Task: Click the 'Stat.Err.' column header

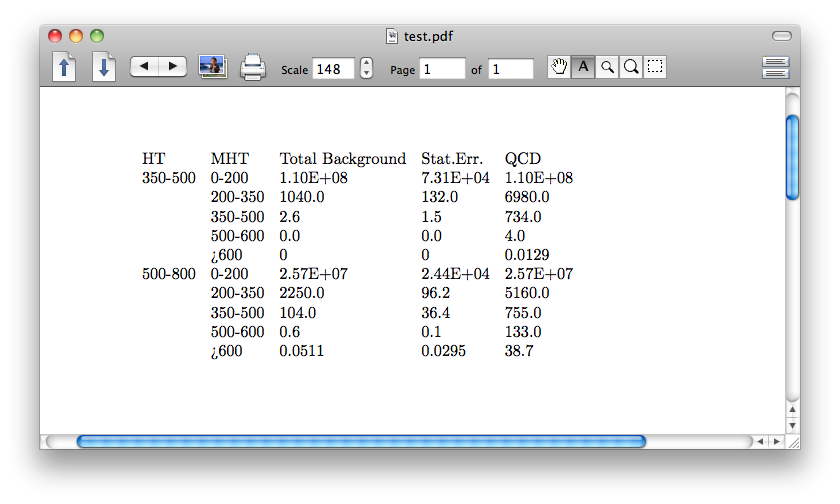Action: [452, 159]
